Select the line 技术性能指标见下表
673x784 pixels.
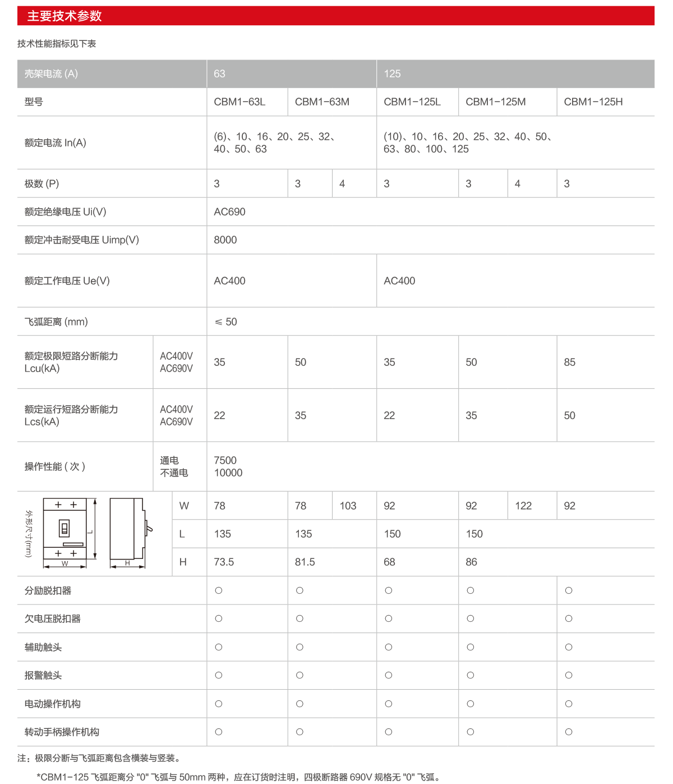click(x=57, y=44)
